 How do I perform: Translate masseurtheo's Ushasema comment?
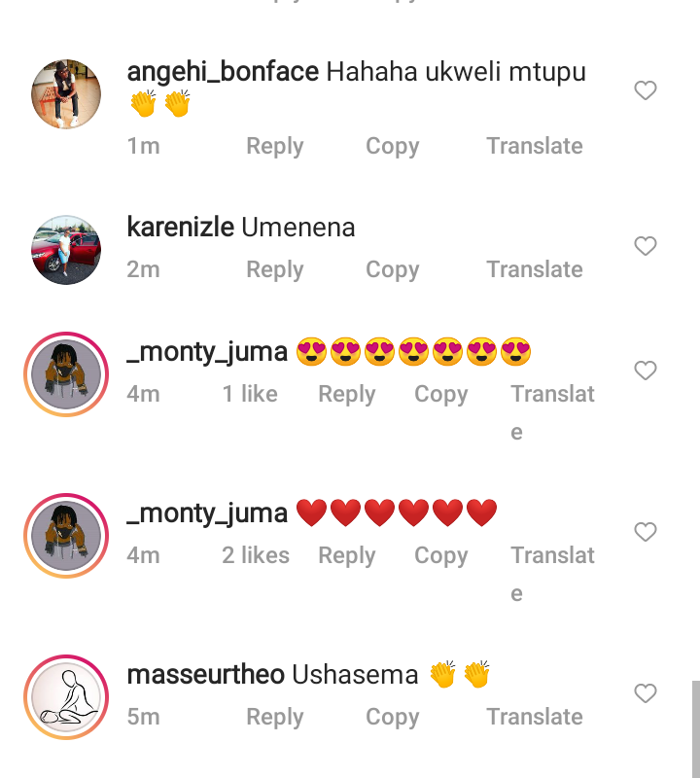pos(535,717)
